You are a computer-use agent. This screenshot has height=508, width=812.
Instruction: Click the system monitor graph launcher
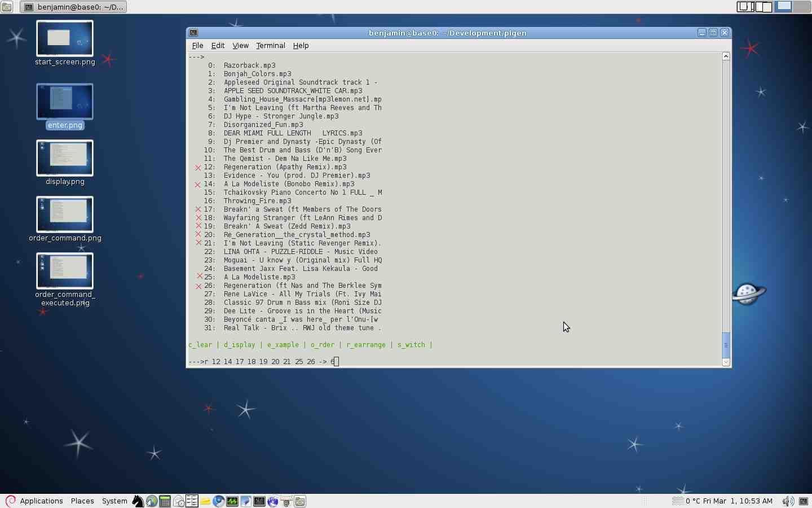click(232, 501)
